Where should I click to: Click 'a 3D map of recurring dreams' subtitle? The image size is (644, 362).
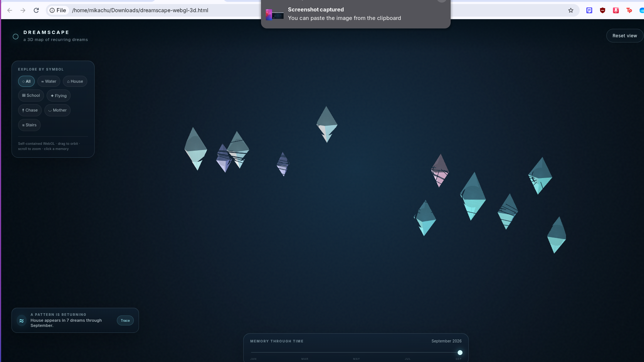point(56,40)
